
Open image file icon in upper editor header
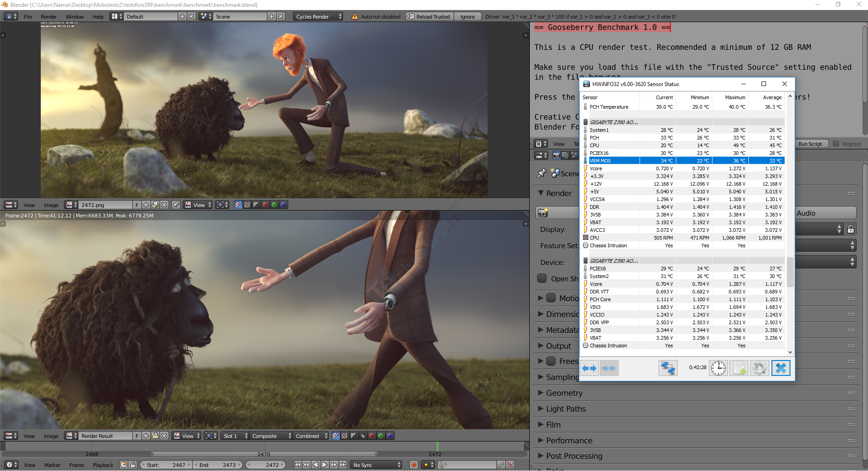[x=155, y=205]
